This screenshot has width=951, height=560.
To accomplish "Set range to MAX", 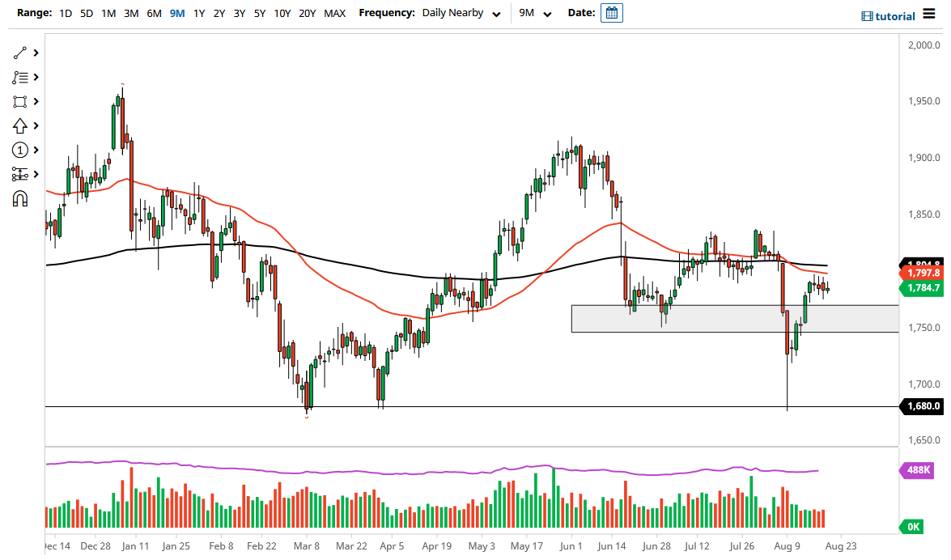I will pyautogui.click(x=335, y=13).
